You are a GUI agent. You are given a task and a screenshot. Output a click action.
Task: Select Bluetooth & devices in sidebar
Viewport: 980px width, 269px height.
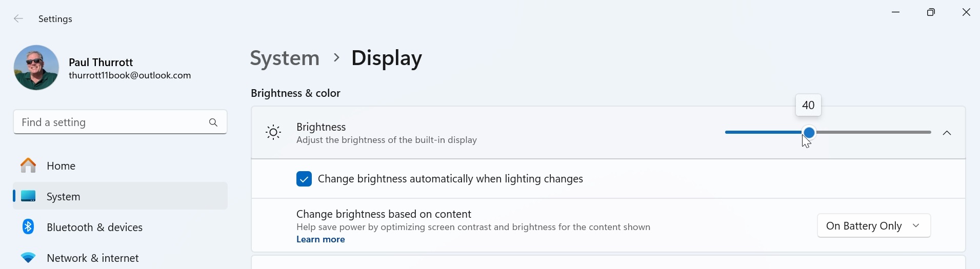pos(94,227)
